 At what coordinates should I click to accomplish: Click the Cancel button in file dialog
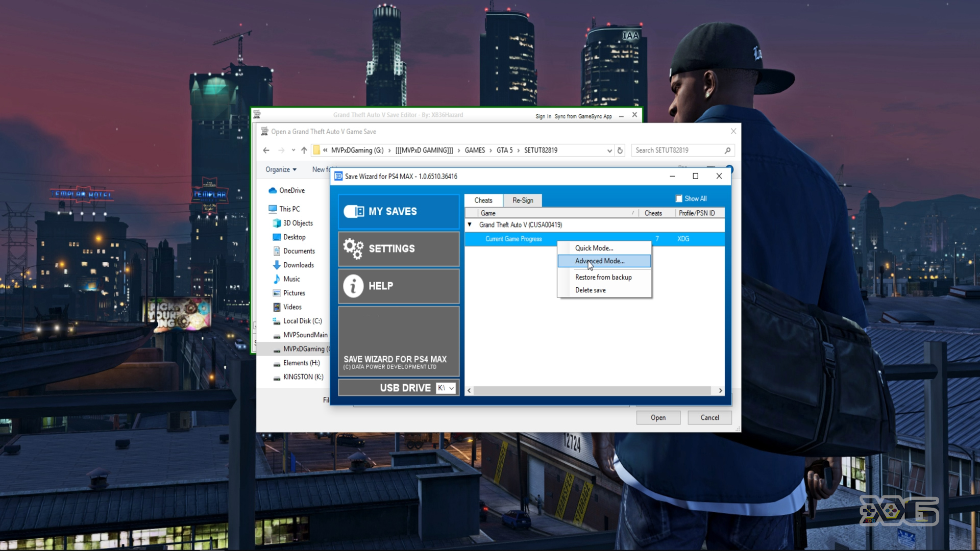[709, 417]
